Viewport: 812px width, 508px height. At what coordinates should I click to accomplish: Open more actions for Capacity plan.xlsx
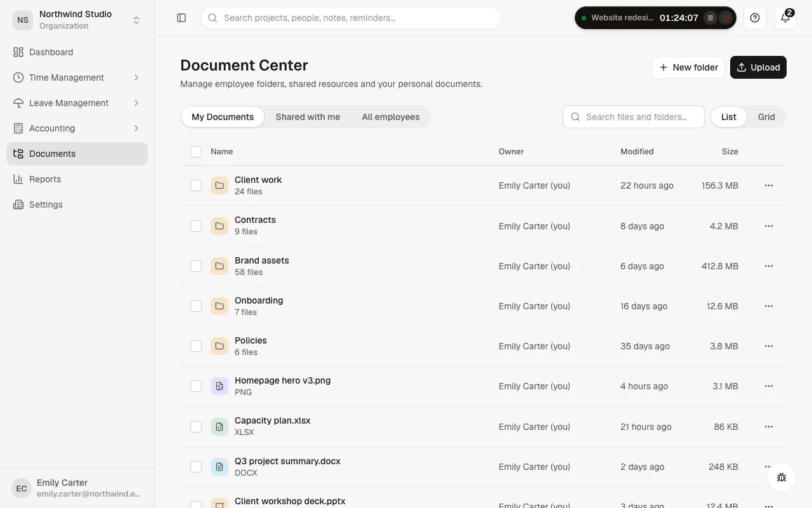769,427
